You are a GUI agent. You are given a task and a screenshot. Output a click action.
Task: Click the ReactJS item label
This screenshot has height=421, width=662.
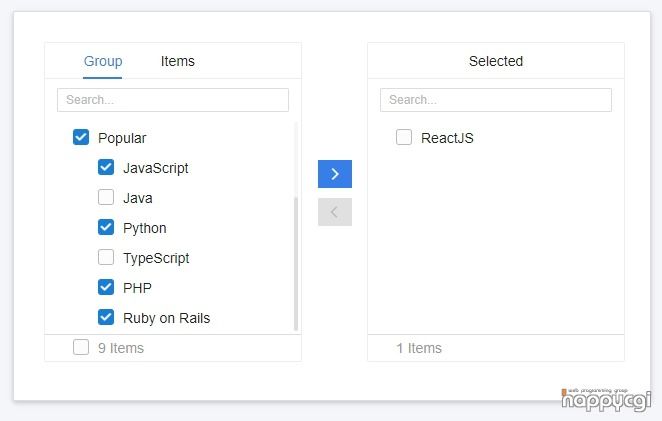pos(447,138)
